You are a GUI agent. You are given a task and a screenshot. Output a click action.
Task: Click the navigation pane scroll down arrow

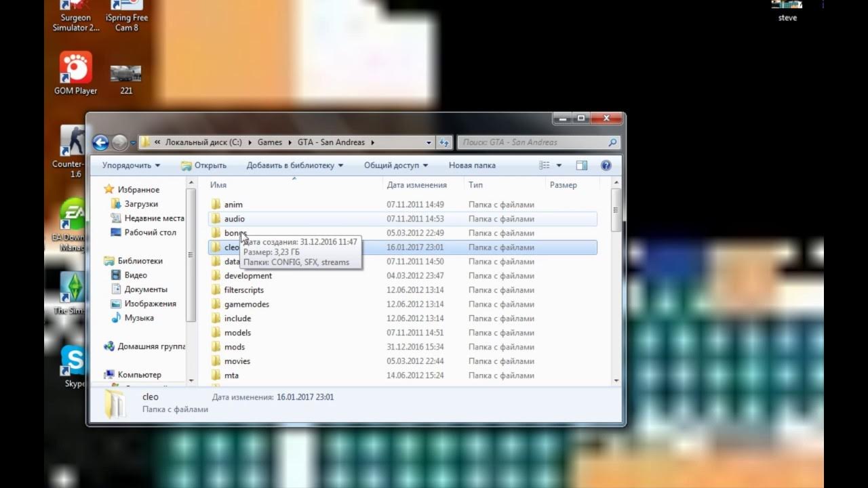pyautogui.click(x=191, y=380)
